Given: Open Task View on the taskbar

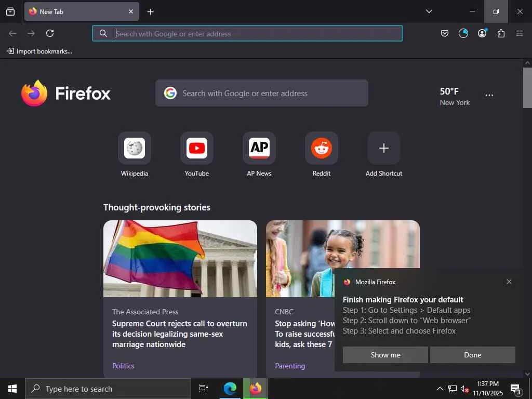Looking at the screenshot, I should (x=204, y=389).
